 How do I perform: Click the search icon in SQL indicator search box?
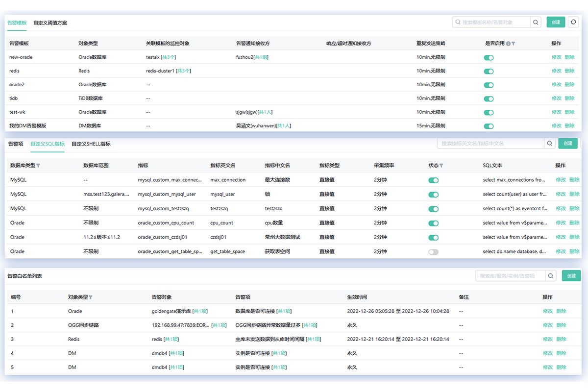[x=550, y=144]
